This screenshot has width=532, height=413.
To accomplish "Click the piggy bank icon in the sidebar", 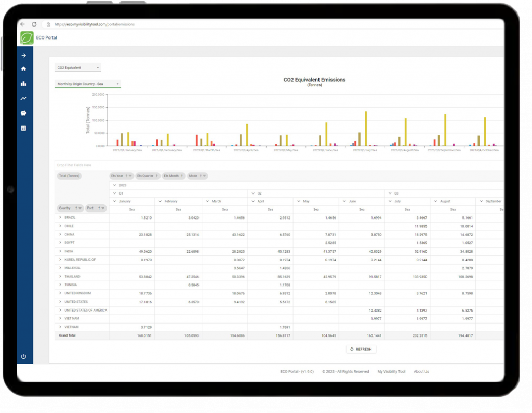I will tap(23, 113).
